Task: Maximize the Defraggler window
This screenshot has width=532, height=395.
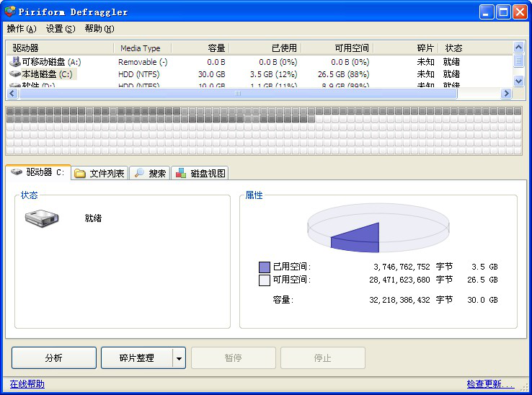Action: click(503, 12)
